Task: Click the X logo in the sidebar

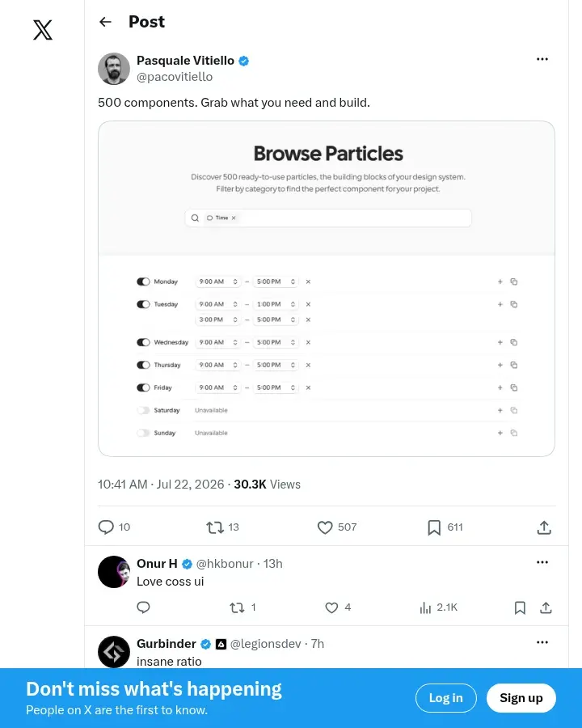Action: pyautogui.click(x=43, y=30)
